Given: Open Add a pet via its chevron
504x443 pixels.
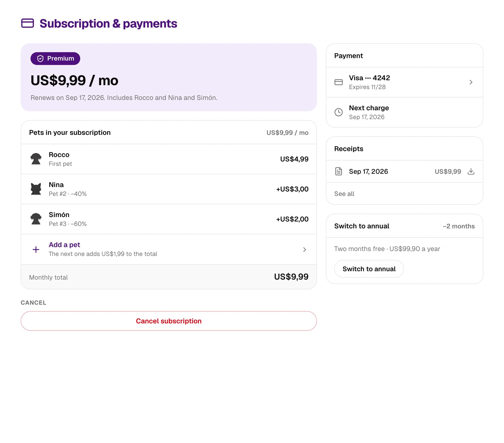Looking at the screenshot, I should (x=304, y=249).
